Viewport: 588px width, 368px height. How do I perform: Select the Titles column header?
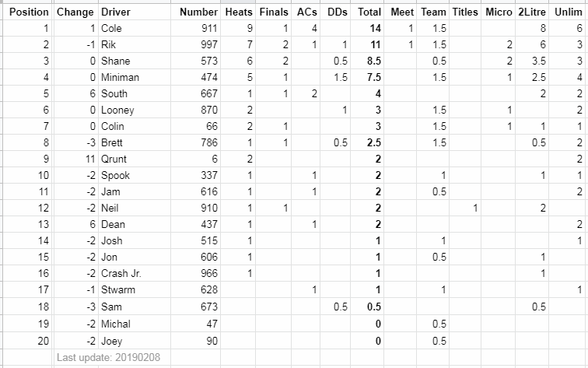pos(464,12)
